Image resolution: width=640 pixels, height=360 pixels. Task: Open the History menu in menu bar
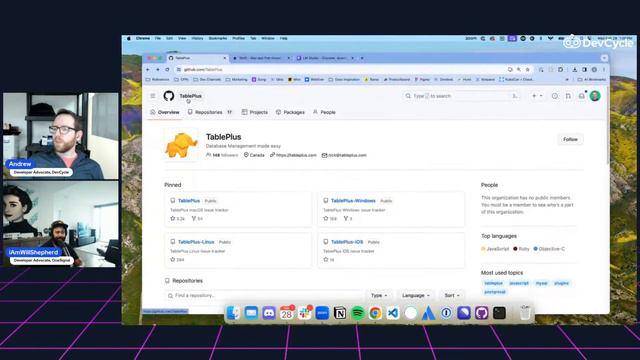pyautogui.click(x=197, y=38)
